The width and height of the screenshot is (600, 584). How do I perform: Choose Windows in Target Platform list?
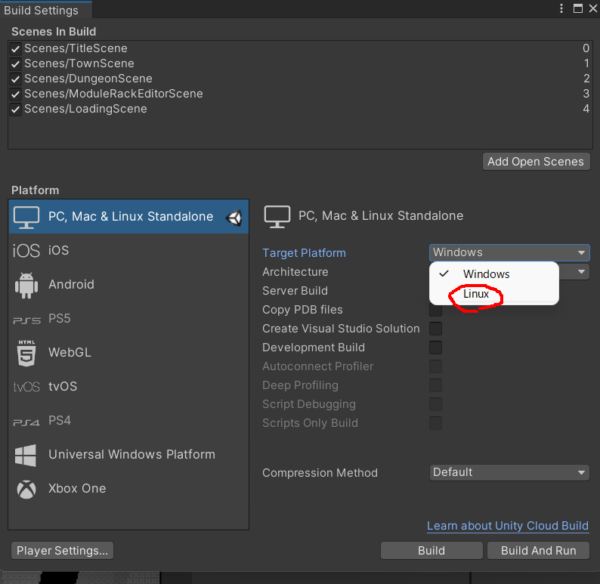click(494, 274)
